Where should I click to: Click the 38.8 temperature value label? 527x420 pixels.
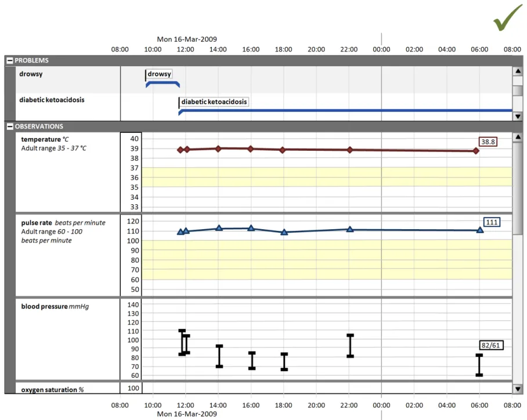tap(488, 141)
